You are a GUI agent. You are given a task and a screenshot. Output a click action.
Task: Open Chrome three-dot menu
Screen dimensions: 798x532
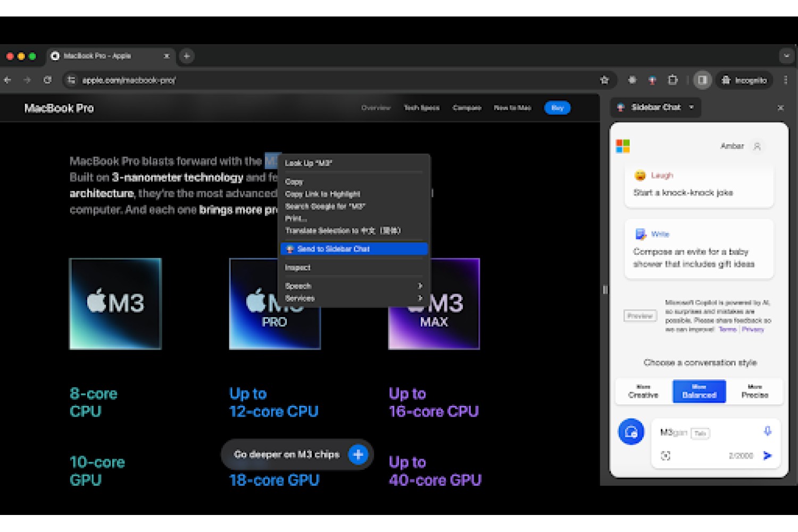pos(786,80)
